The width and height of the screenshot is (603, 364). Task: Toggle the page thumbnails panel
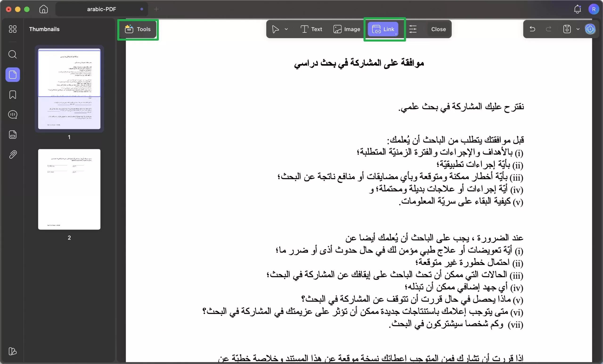point(12,75)
